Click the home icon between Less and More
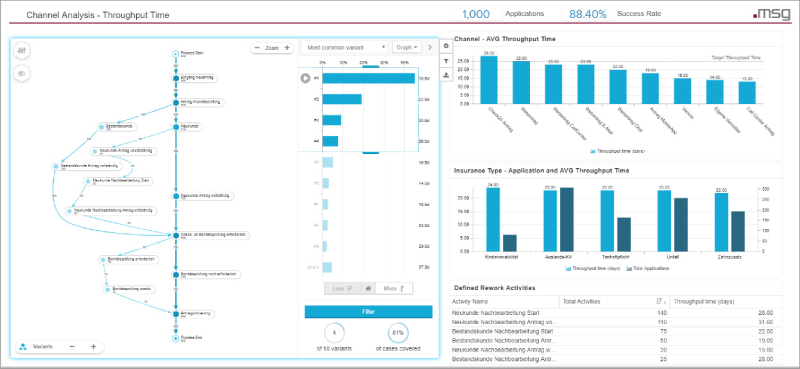 368,288
